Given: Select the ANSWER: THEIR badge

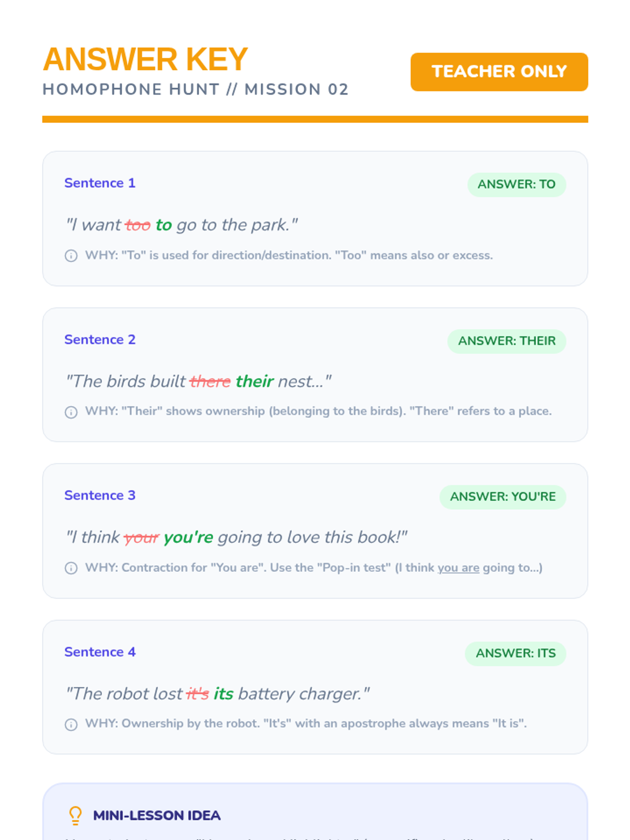Looking at the screenshot, I should click(507, 341).
